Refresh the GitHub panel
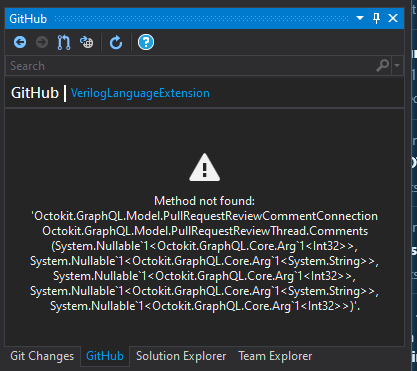 pyautogui.click(x=116, y=42)
